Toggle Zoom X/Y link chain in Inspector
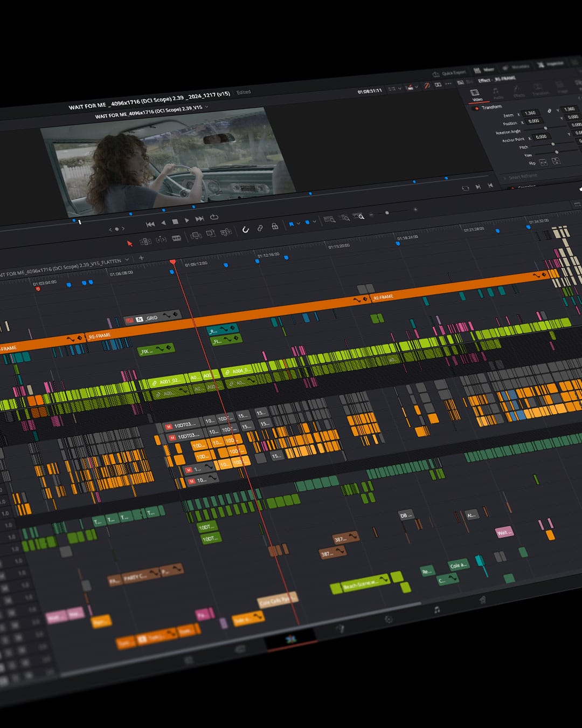This screenshot has height=728, width=582. 549,111
